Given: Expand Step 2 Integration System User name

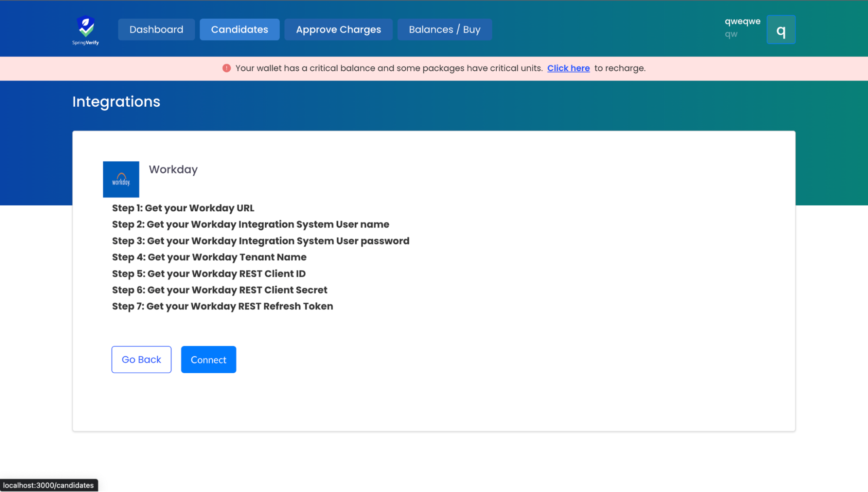Looking at the screenshot, I should pos(250,224).
